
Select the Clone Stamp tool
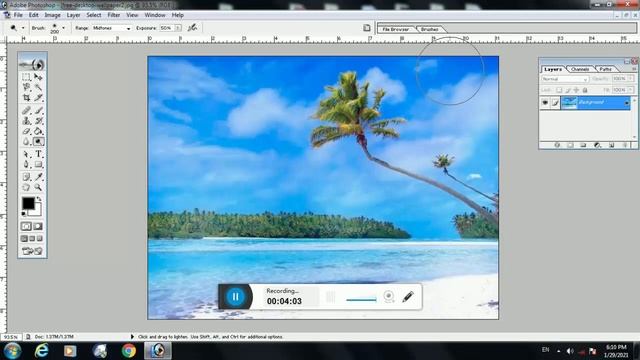(x=27, y=121)
